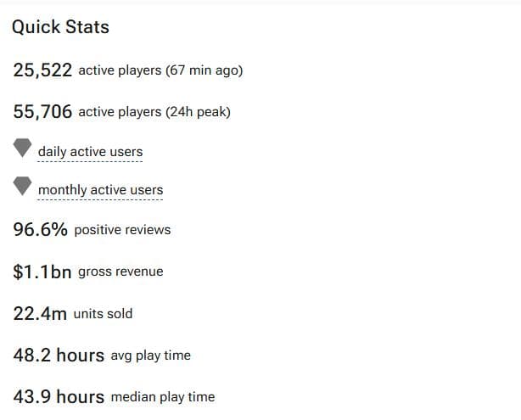Click the avg play time label
This screenshot has width=521, height=420.
[x=150, y=356]
